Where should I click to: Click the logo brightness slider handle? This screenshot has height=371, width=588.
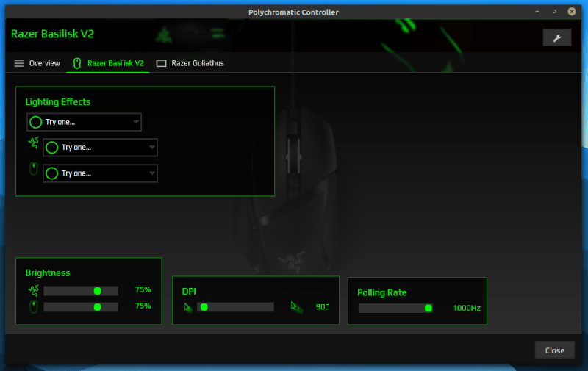click(97, 291)
